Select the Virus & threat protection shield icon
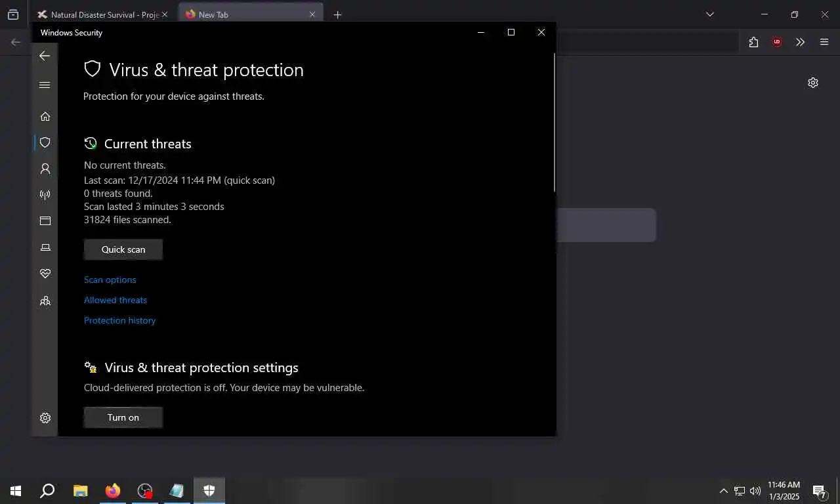840x504 pixels. [x=45, y=142]
